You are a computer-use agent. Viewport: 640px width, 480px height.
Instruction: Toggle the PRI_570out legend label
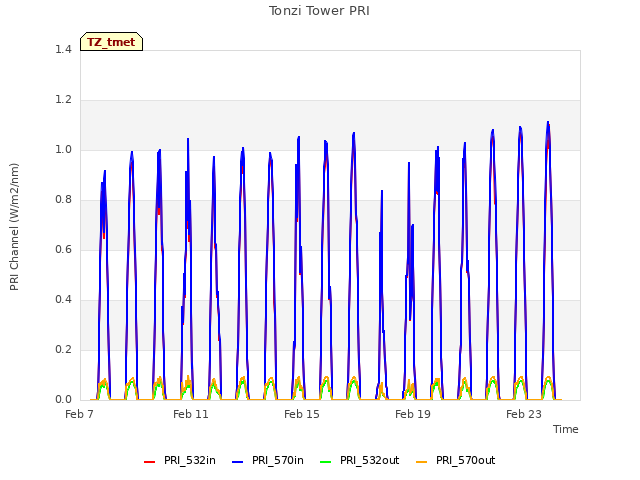coord(465,460)
